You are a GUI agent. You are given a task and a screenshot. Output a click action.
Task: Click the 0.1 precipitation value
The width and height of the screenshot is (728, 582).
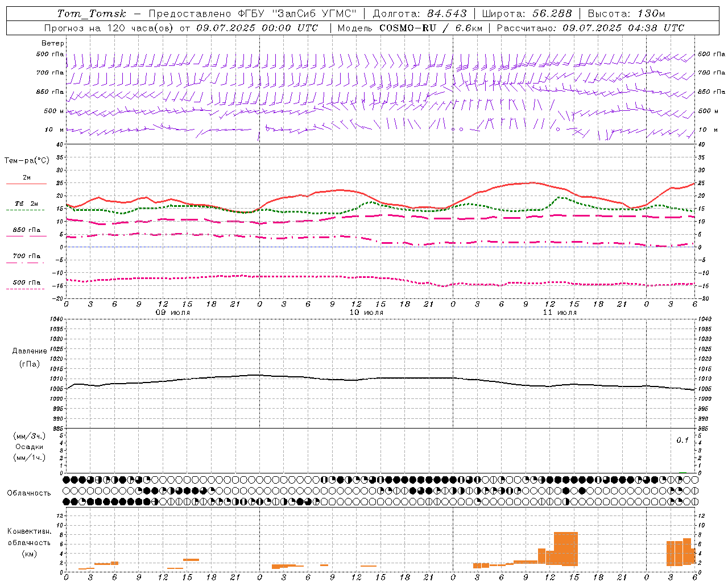click(x=682, y=440)
